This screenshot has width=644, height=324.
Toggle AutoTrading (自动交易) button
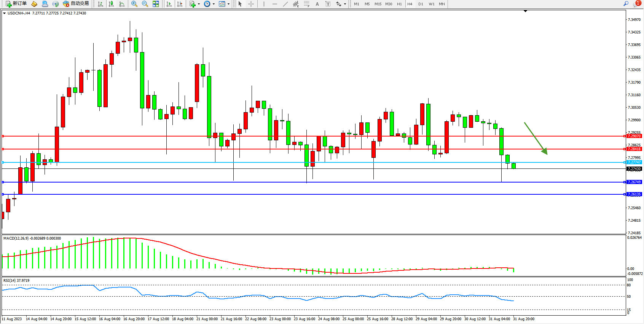(76, 4)
